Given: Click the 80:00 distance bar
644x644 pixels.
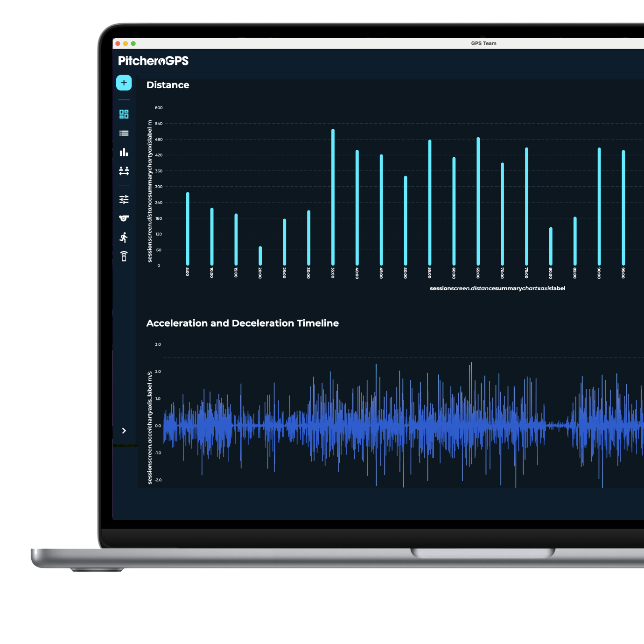Looking at the screenshot, I should [x=551, y=246].
